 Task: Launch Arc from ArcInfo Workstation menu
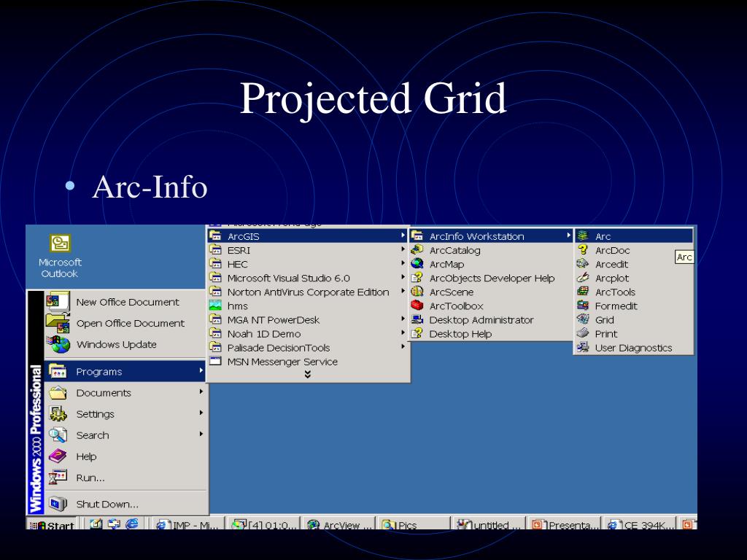(x=634, y=236)
